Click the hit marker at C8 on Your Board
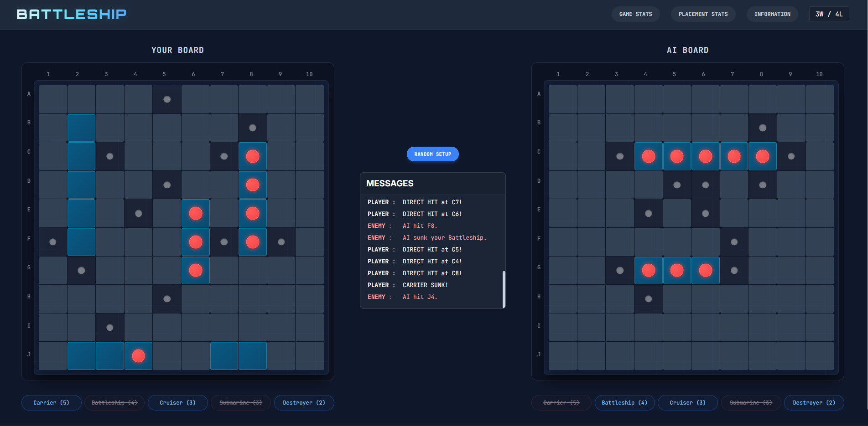The width and height of the screenshot is (868, 426). coord(252,156)
